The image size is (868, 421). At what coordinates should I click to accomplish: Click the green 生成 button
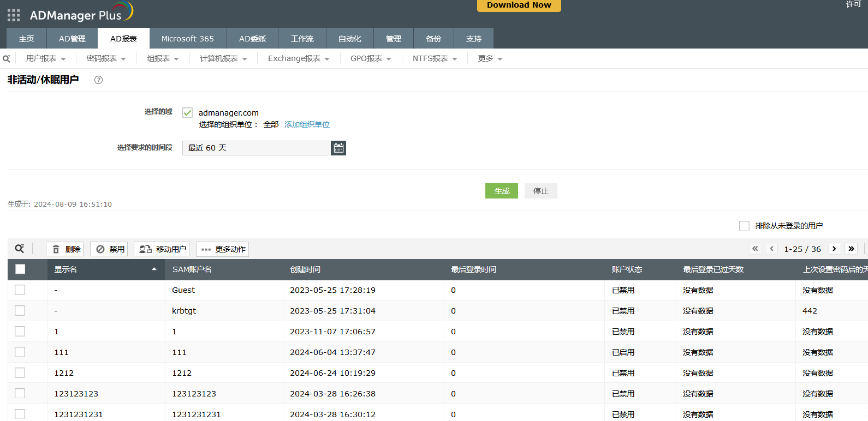click(x=501, y=191)
